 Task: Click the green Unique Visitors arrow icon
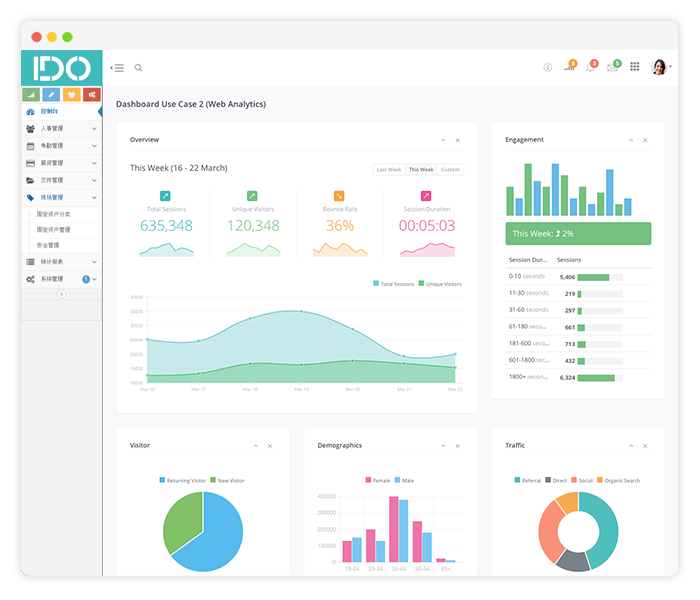coord(252,196)
